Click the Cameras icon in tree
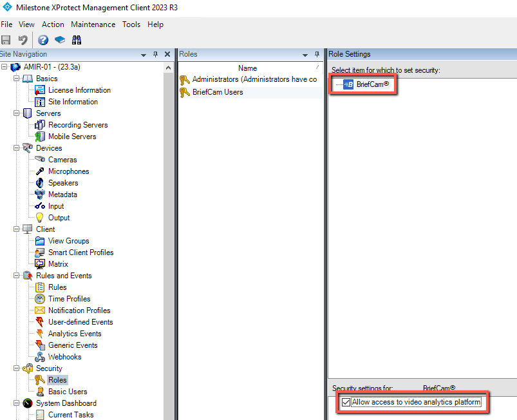 (x=40, y=159)
